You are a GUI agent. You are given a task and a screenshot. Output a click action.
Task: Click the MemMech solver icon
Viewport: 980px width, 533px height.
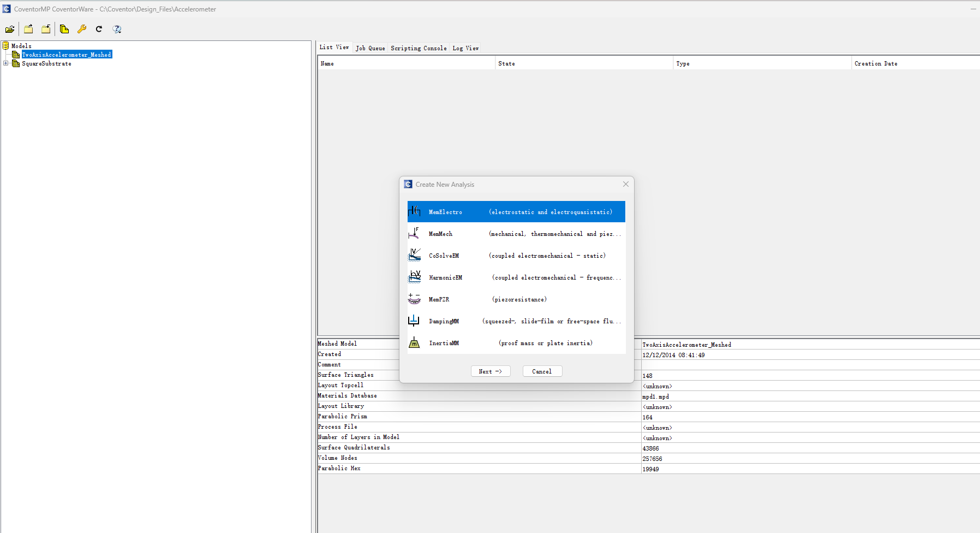click(414, 233)
